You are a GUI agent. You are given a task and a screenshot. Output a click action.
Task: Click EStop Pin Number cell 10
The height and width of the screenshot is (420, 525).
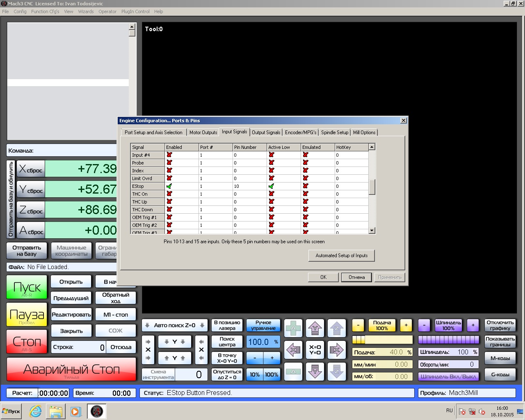tap(250, 186)
